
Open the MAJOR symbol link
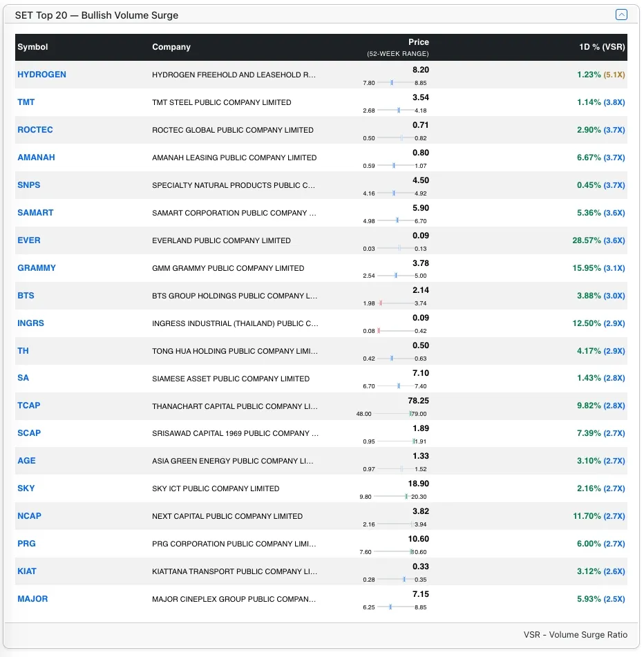coord(32,599)
